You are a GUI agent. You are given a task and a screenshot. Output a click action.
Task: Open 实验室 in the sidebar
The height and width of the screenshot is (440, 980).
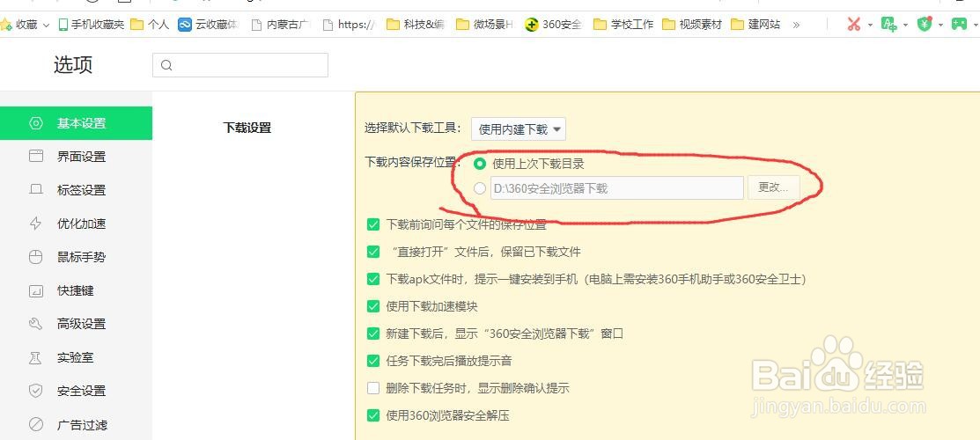point(77,357)
